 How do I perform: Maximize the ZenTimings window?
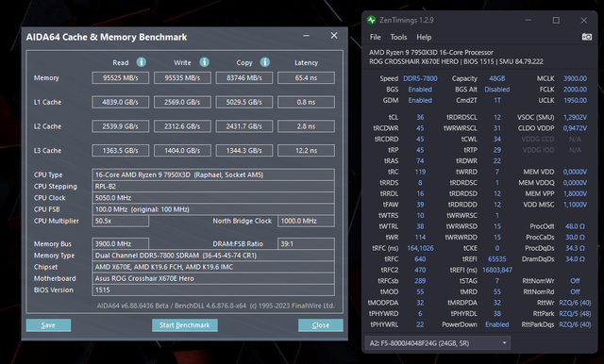click(556, 20)
